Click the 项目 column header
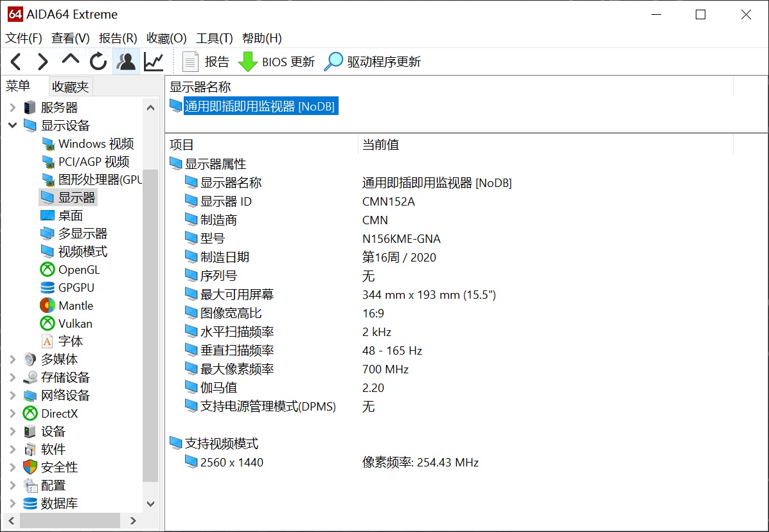Image resolution: width=769 pixels, height=532 pixels. [x=182, y=145]
